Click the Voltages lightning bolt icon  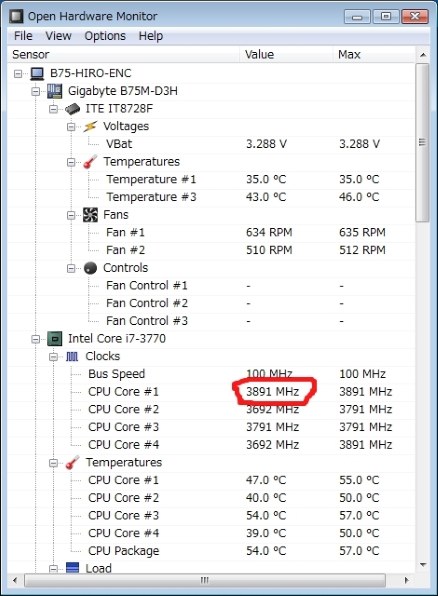(x=90, y=127)
